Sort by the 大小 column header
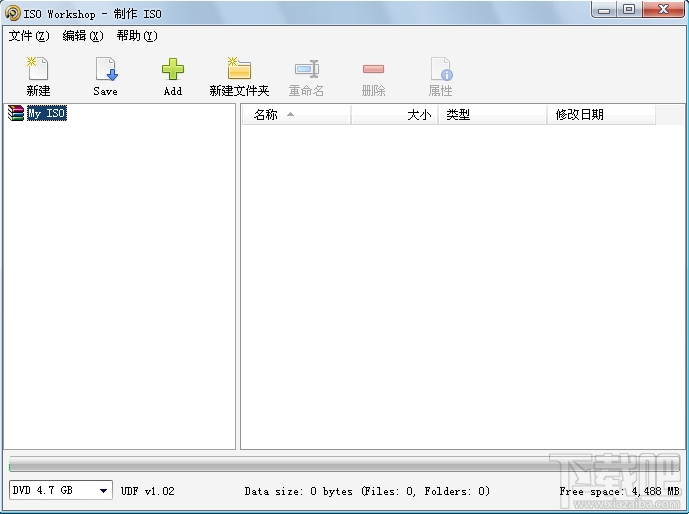 pyautogui.click(x=395, y=115)
